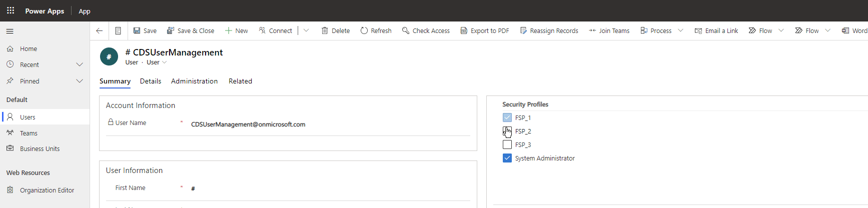This screenshot has height=208, width=868.
Task: Click the Power Apps title link
Action: [45, 11]
